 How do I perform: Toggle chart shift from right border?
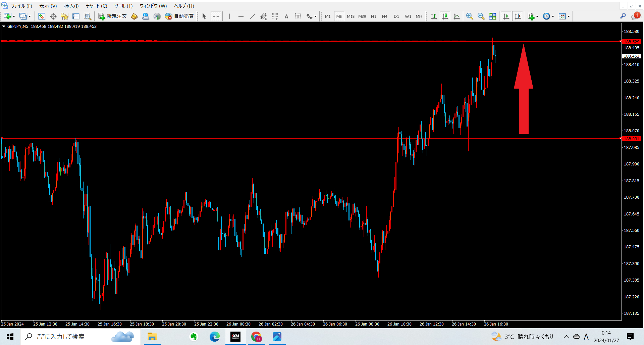[518, 16]
